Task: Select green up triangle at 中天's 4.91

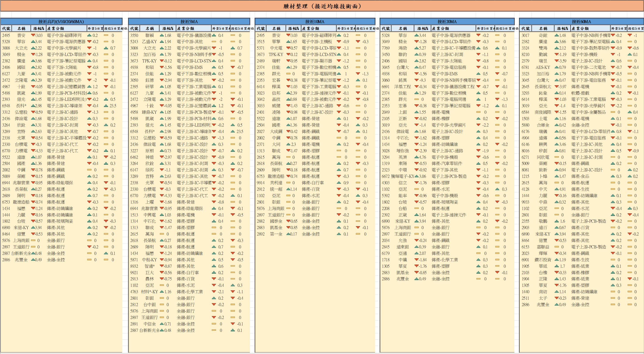Action: click(x=557, y=189)
